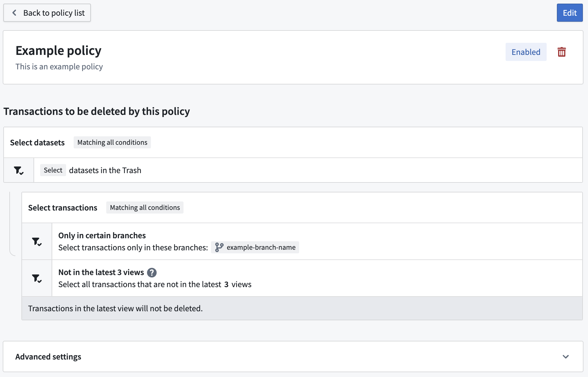Click the 'Only in certain branches' heading
The height and width of the screenshot is (377, 588).
102,235
